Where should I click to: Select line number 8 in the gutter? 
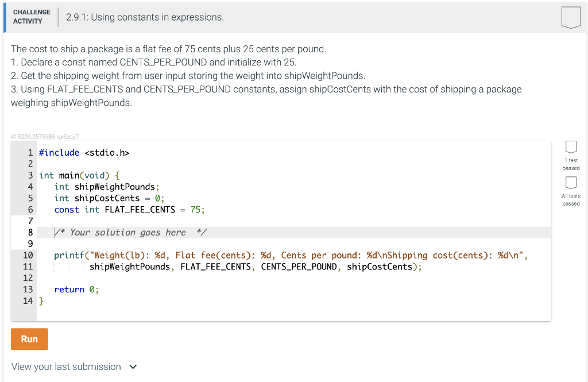(x=30, y=232)
